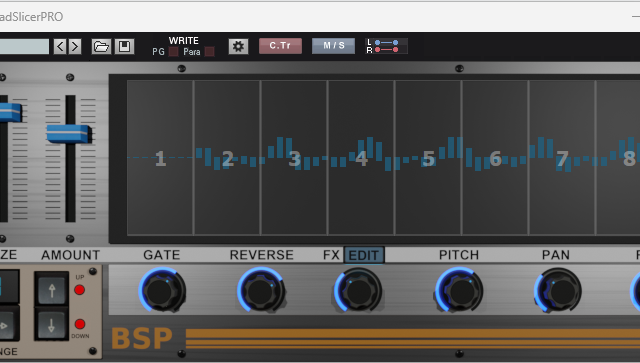Toggle the WRITE PG checkbox

point(173,52)
